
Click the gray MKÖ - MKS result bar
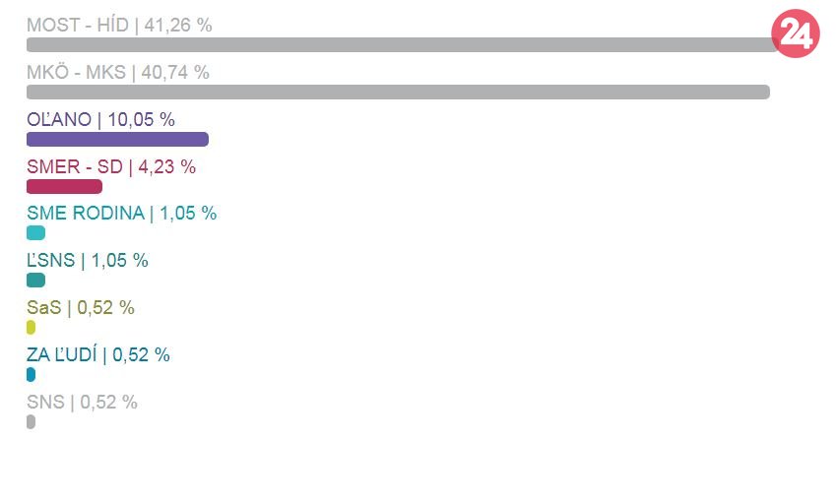[398, 93]
